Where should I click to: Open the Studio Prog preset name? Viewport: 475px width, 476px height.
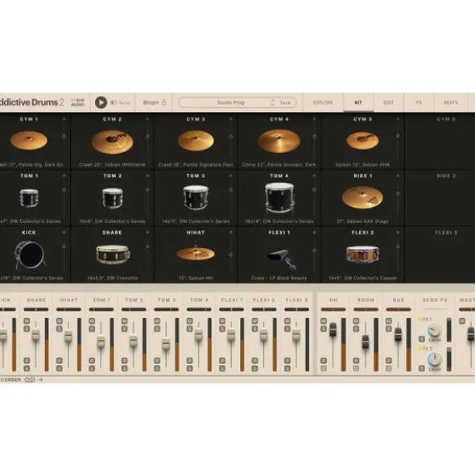[x=230, y=102]
